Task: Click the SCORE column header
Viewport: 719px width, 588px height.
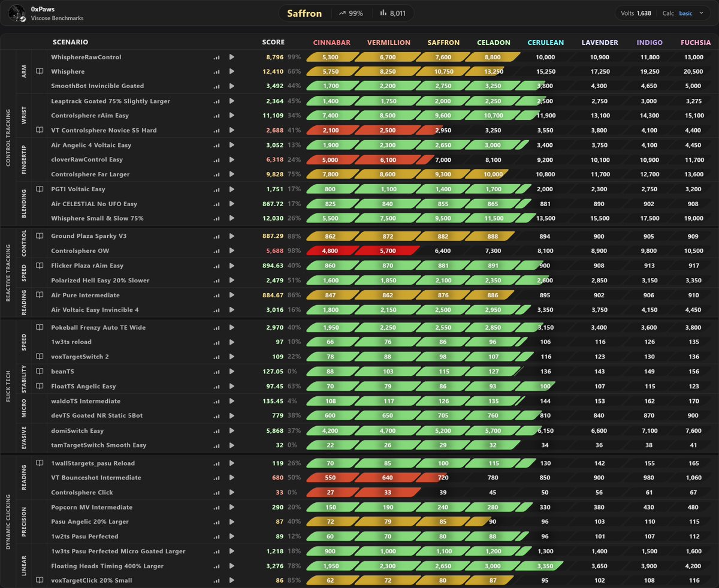Action: tap(273, 43)
